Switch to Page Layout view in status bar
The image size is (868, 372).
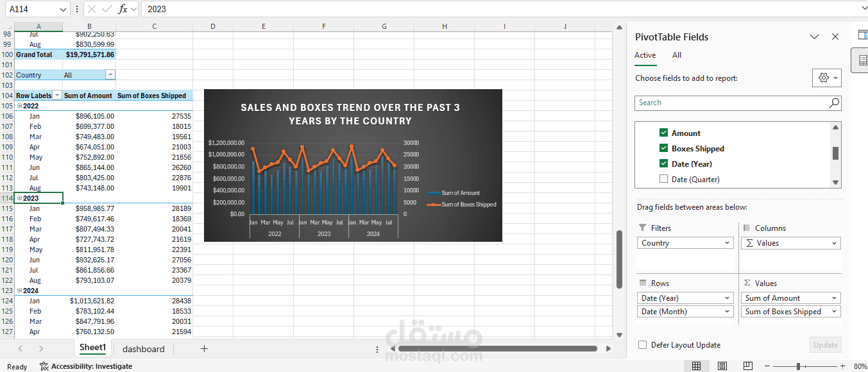point(722,366)
